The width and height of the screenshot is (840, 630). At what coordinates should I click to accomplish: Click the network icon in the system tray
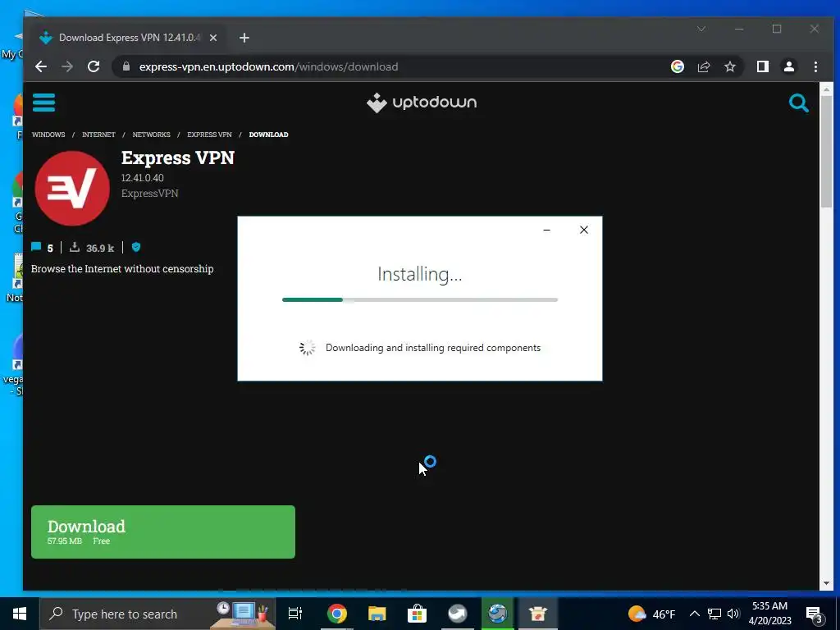click(x=714, y=614)
